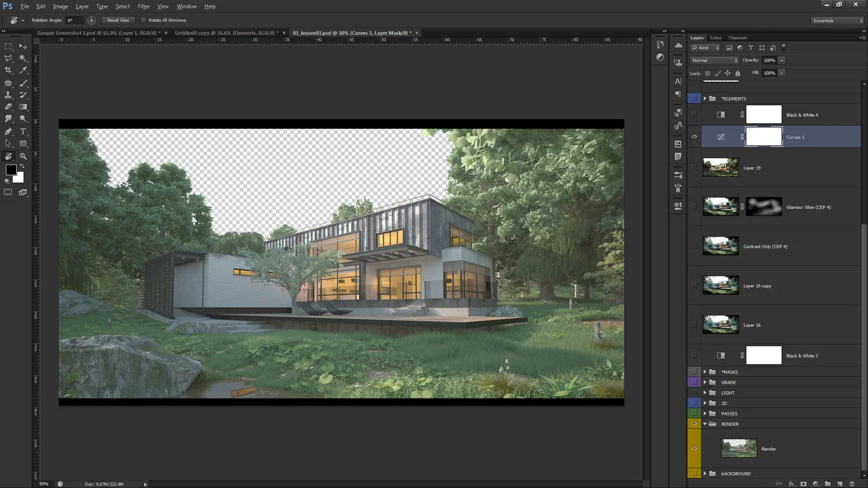Screen dimensions: 868x488
Task: Select the Crop tool
Action: (8, 70)
